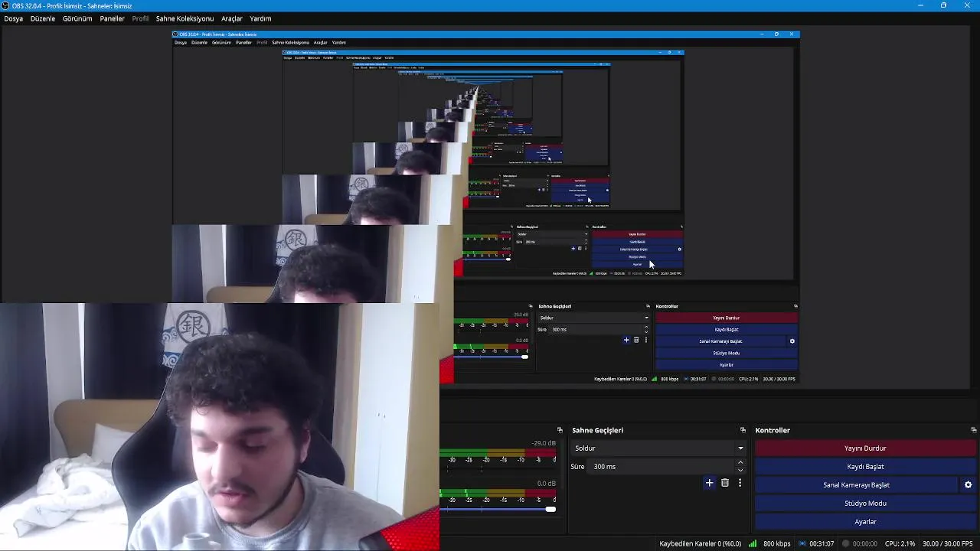Add a new scene transition with plus icon
The height and width of the screenshot is (551, 980).
pyautogui.click(x=709, y=483)
